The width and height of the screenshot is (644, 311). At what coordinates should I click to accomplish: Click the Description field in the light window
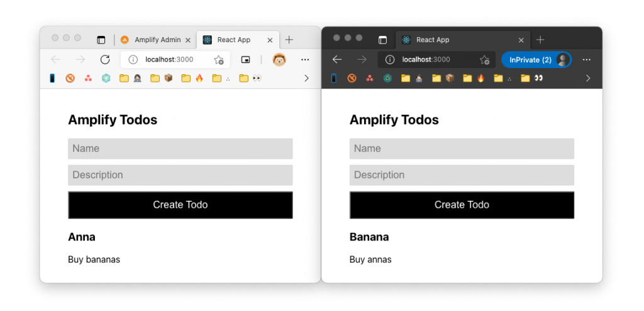pyautogui.click(x=180, y=175)
